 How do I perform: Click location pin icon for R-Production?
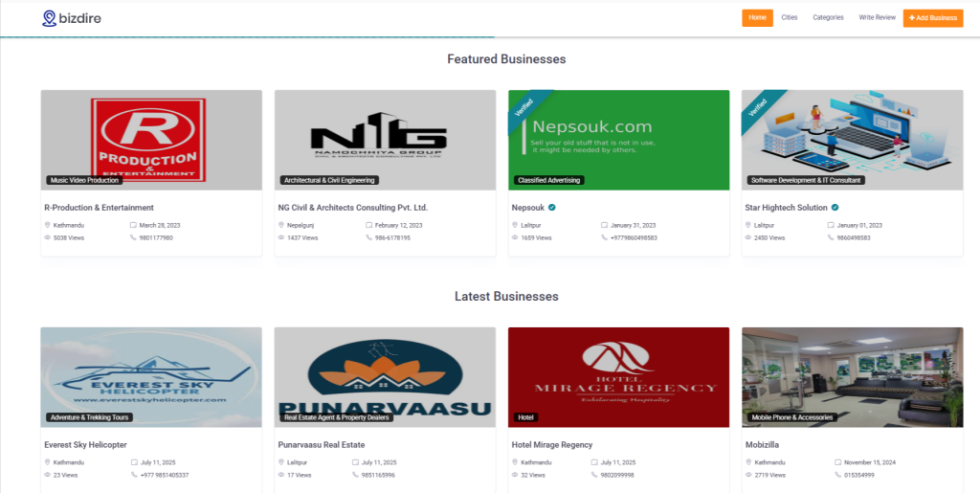point(48,225)
